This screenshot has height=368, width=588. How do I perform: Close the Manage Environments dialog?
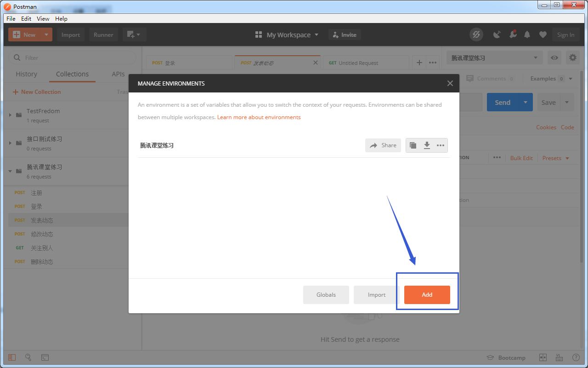tap(450, 83)
